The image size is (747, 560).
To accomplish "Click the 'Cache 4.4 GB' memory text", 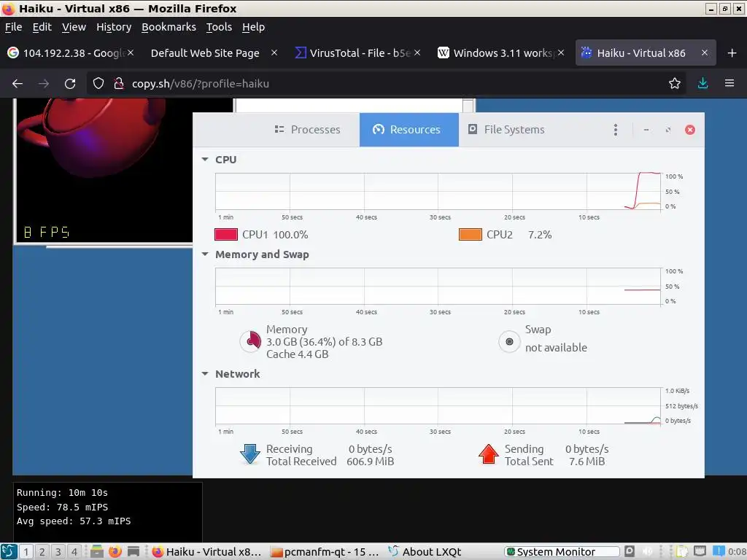I will tap(298, 354).
